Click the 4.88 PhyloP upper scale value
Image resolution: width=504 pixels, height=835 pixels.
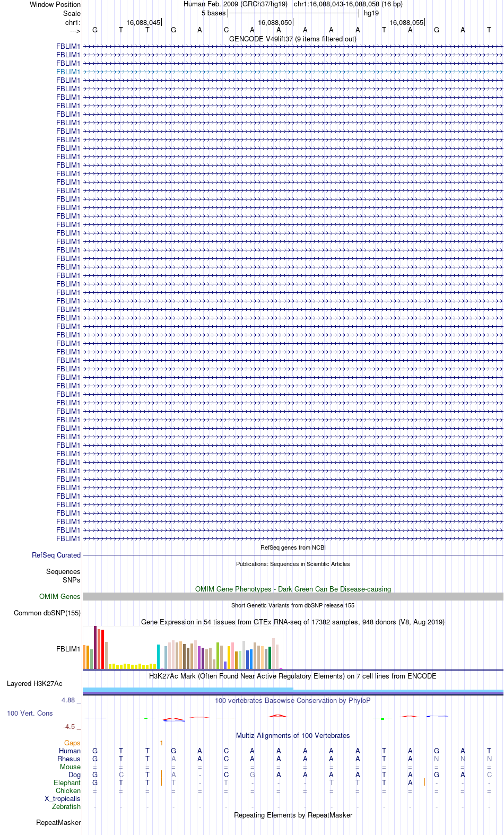point(68,700)
